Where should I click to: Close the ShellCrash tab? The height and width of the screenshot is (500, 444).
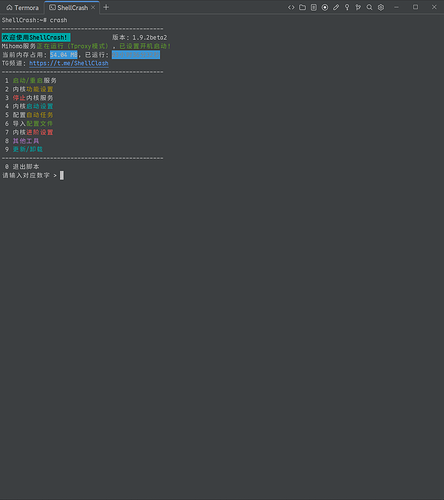click(93, 7)
